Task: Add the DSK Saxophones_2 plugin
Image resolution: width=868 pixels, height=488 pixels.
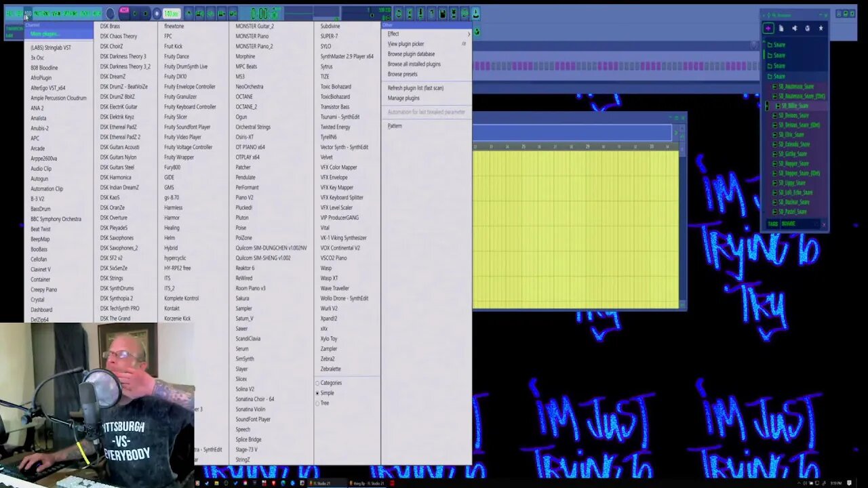Action: [x=119, y=248]
